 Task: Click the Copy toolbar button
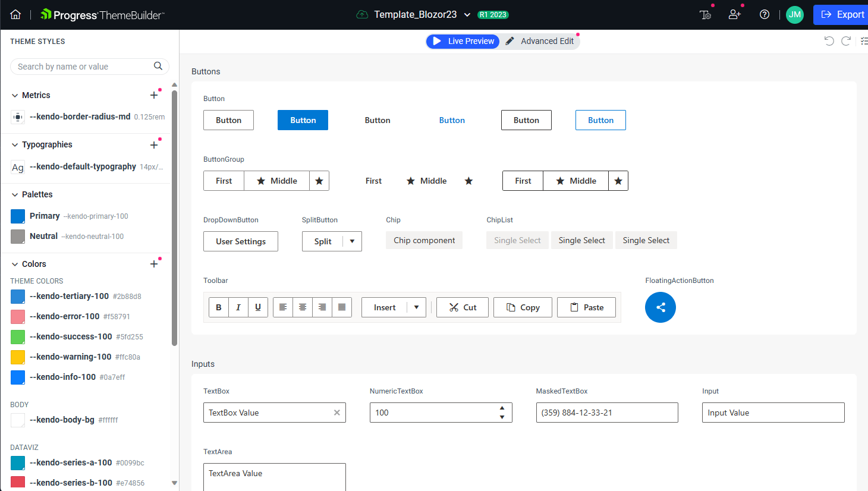click(523, 307)
